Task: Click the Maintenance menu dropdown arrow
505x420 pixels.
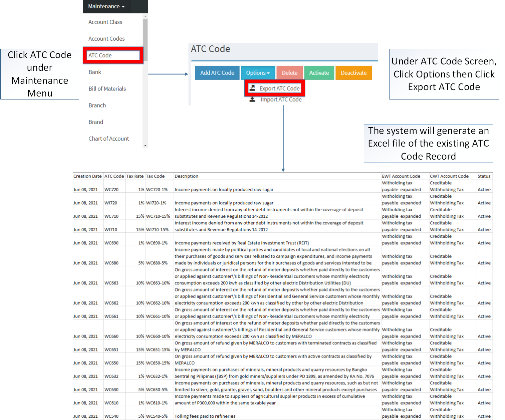Action: 123,6
